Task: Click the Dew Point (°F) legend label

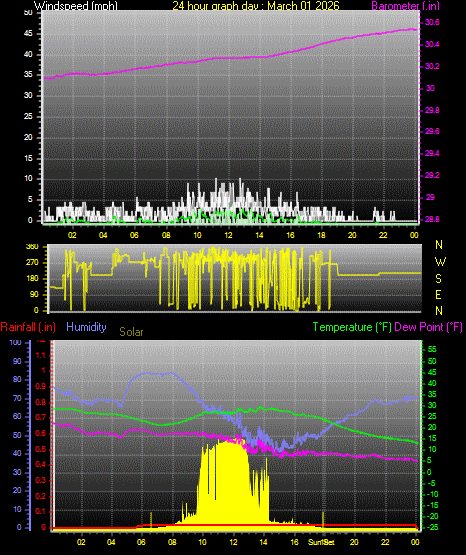Action: [428, 327]
